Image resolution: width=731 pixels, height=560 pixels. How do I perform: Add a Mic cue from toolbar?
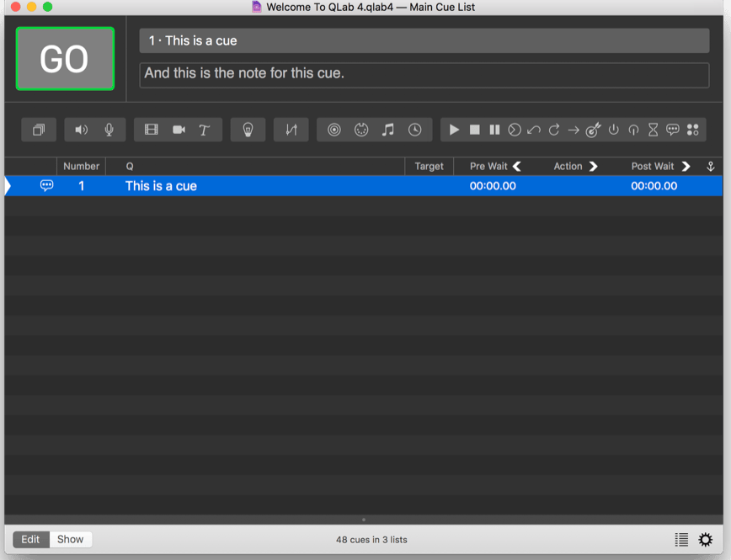click(x=109, y=130)
